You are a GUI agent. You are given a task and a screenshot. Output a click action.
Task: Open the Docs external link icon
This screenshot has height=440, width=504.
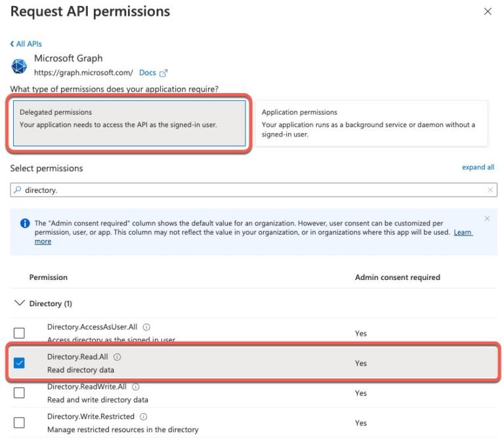click(163, 73)
